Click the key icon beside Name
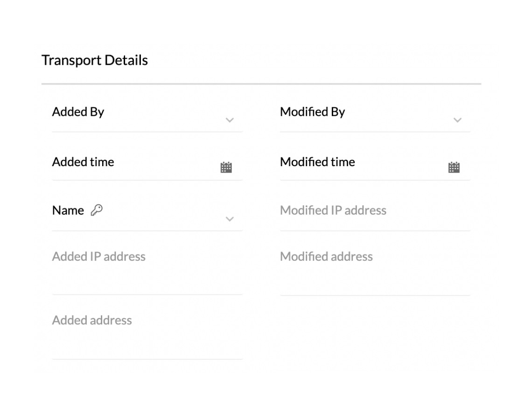Image resolution: width=532 pixels, height=406 pixels. coord(97,210)
